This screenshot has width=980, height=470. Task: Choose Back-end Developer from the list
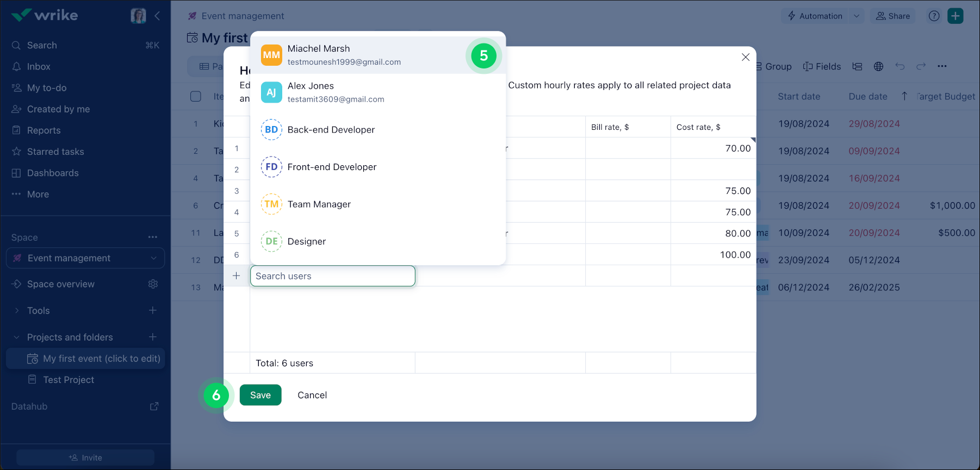(x=378, y=129)
